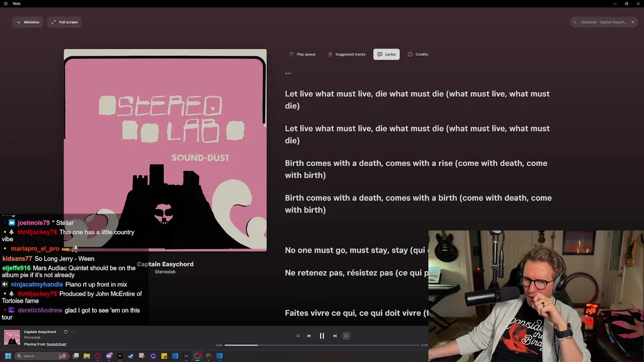Open Stereolab artist in player bar
The height and width of the screenshot is (362, 644).
(32, 337)
